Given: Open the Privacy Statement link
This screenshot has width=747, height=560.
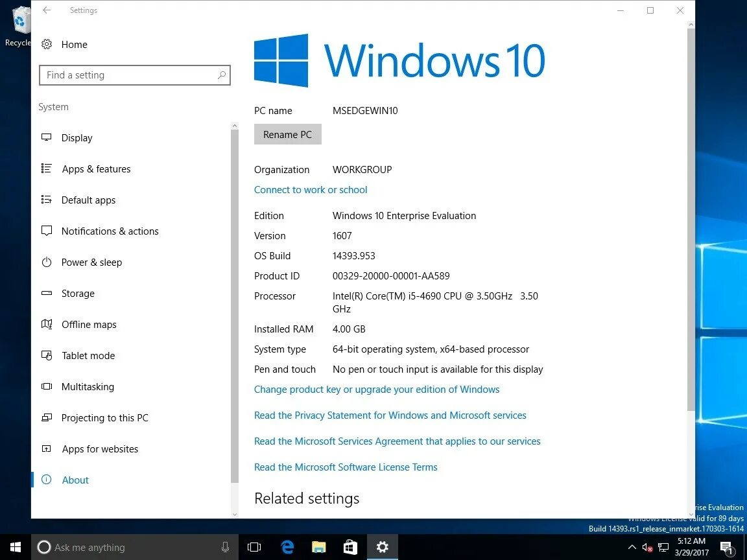Looking at the screenshot, I should pyautogui.click(x=390, y=415).
